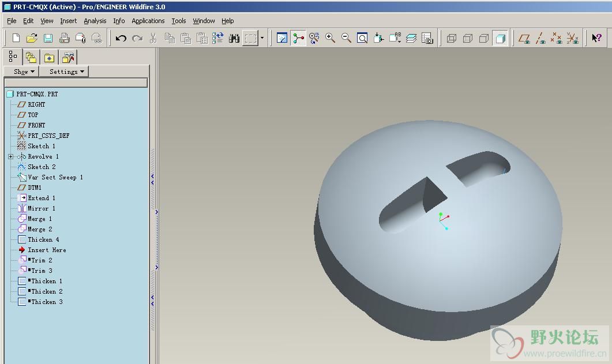Switch to No Hidden display mode
The width and height of the screenshot is (612, 364).
[484, 38]
